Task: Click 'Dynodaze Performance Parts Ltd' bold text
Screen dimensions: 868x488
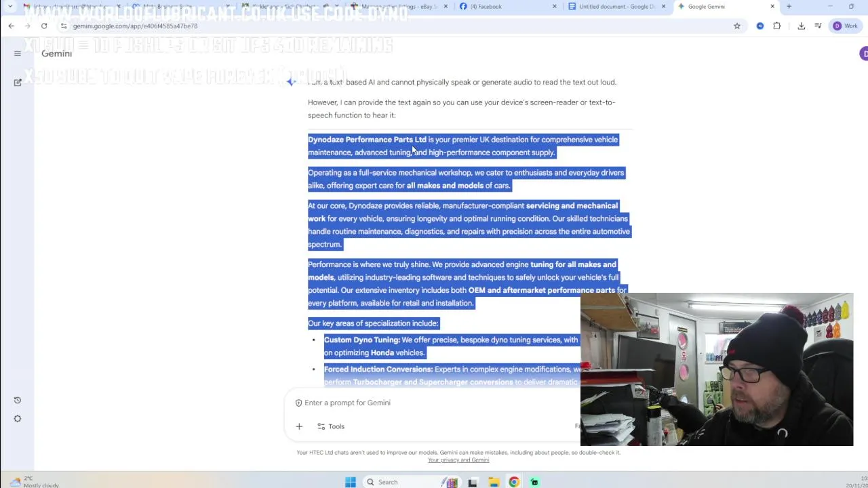Action: (x=367, y=140)
